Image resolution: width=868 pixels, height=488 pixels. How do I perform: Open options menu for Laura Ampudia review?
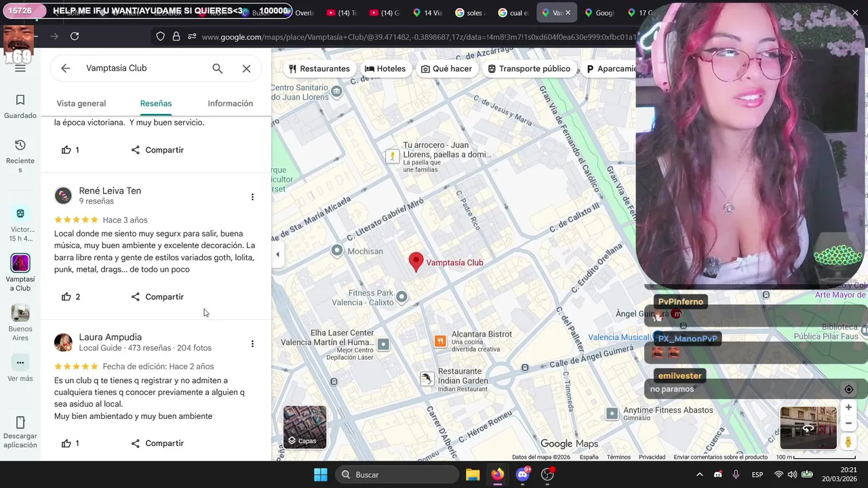252,344
